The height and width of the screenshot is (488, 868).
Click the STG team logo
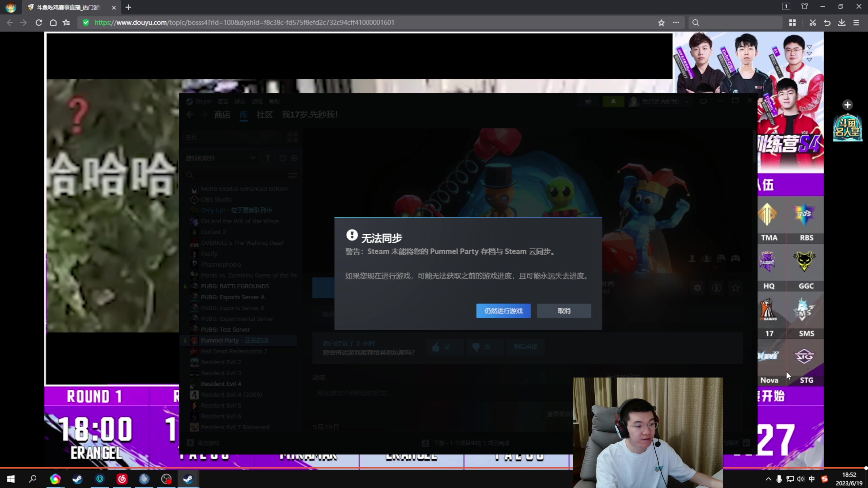click(x=804, y=357)
